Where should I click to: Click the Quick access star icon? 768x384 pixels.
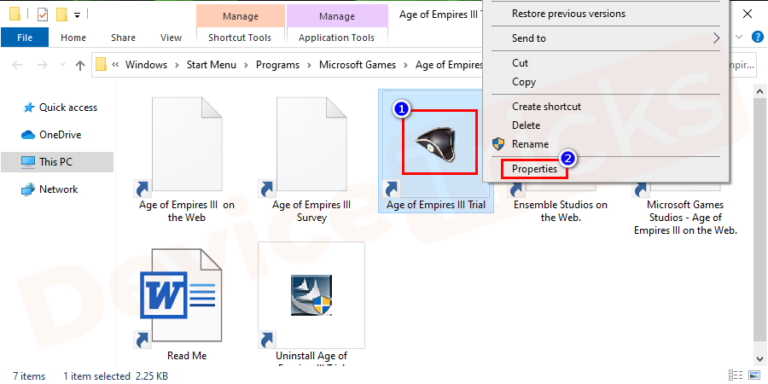click(x=29, y=108)
